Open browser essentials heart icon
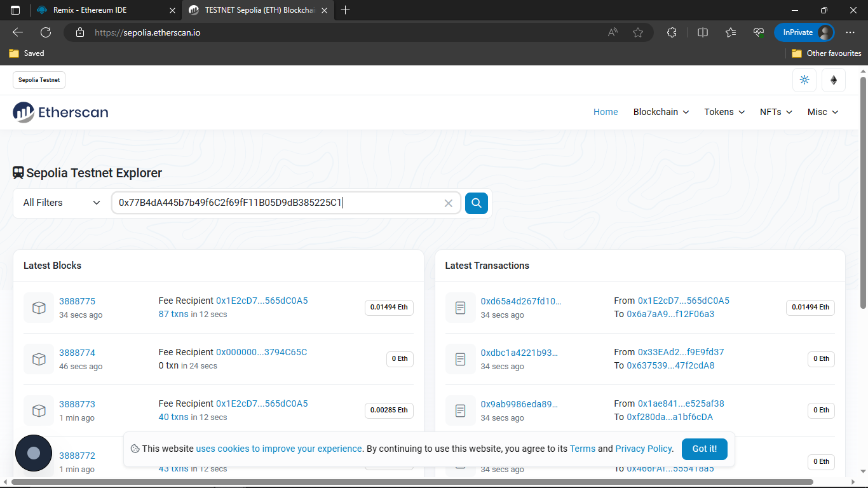This screenshot has width=868, height=488. tap(759, 32)
